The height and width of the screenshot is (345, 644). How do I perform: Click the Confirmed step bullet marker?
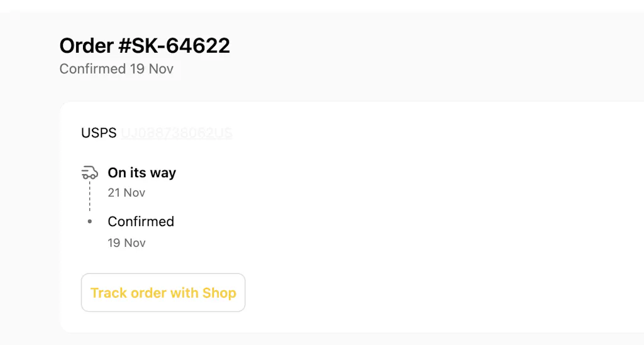[x=90, y=222]
